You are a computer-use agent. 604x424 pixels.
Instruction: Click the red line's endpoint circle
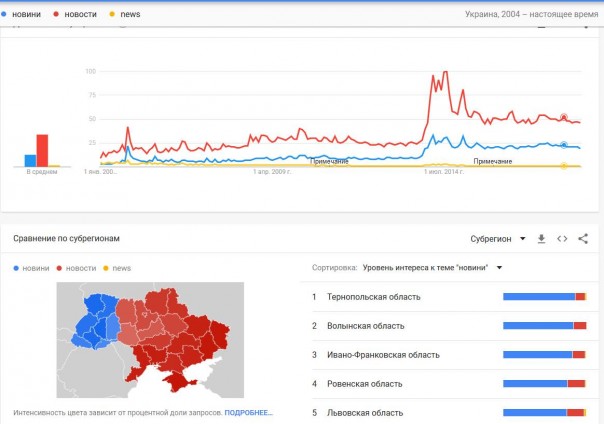(565, 117)
